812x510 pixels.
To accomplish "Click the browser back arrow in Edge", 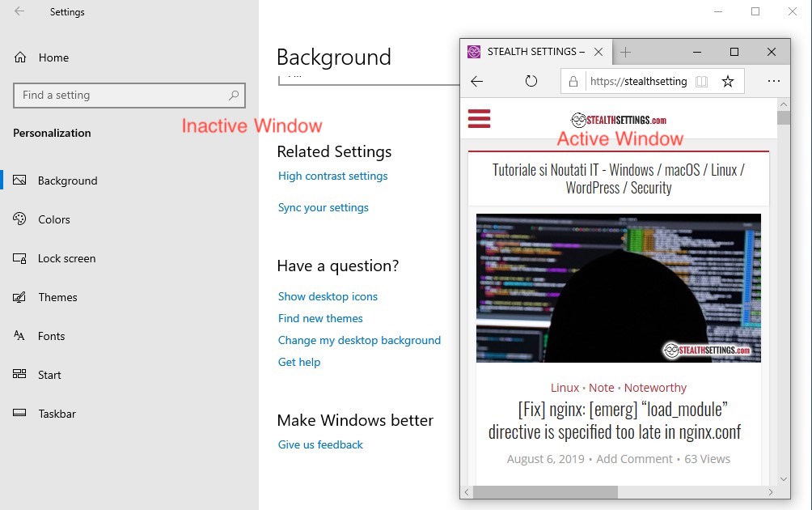I will (477, 81).
